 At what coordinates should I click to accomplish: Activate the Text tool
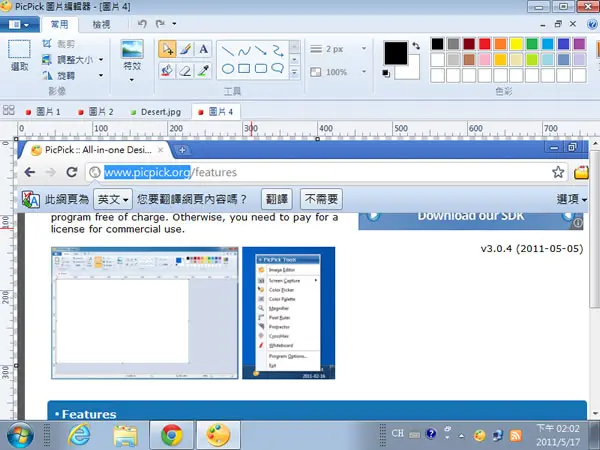click(204, 49)
